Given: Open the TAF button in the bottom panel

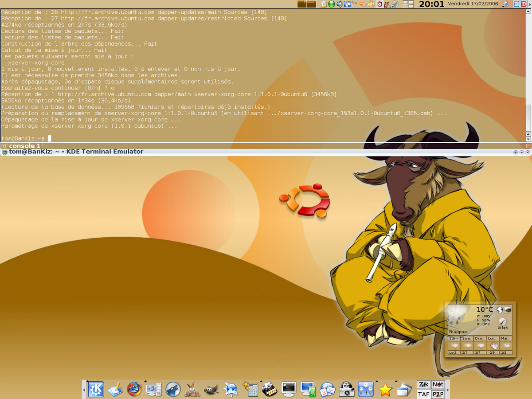Looking at the screenshot, I should (x=424, y=394).
